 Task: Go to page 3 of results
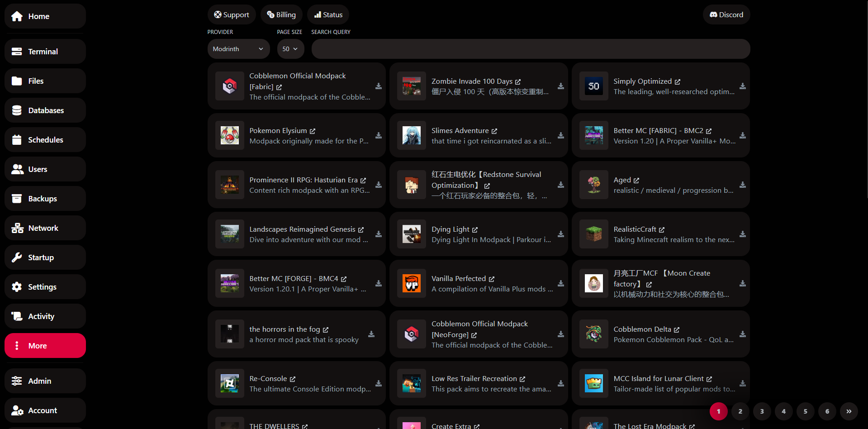pos(762,411)
